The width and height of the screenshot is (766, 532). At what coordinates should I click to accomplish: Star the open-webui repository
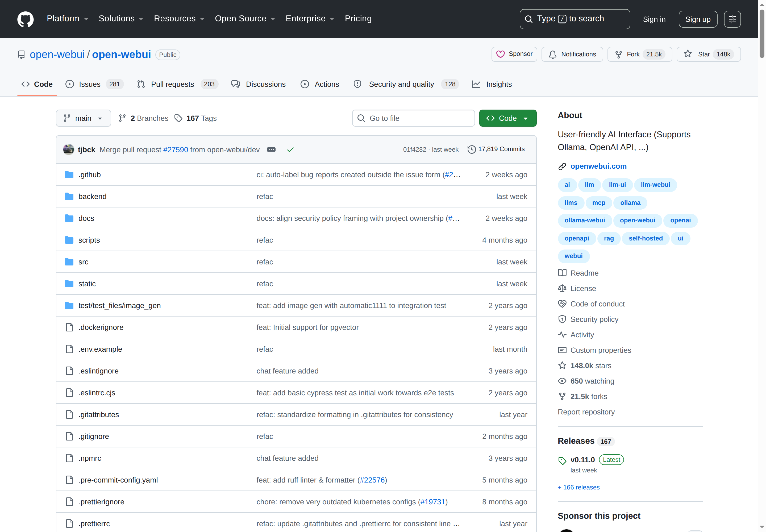[x=708, y=54]
